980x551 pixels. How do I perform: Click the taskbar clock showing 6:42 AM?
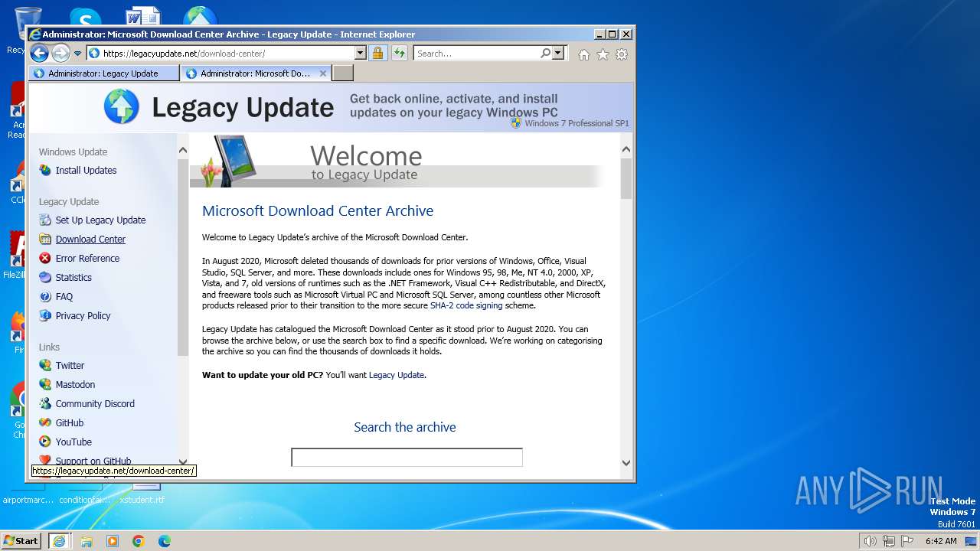point(941,541)
